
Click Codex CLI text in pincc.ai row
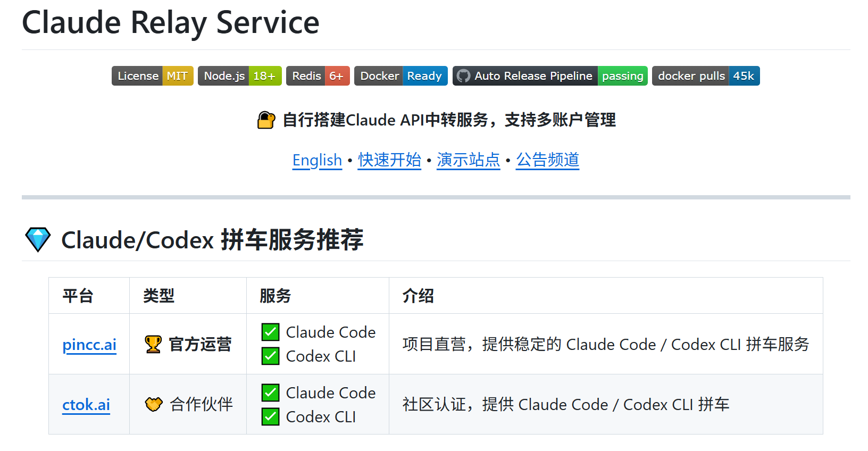coord(321,356)
